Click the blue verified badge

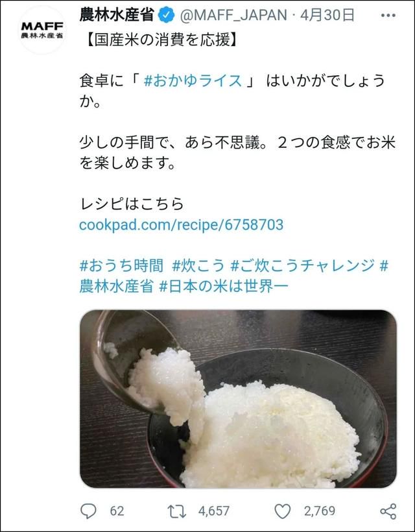[167, 16]
